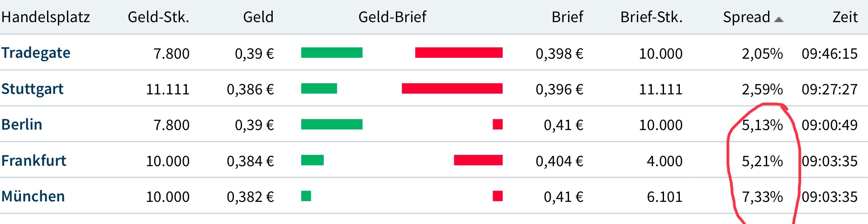Sort by Spread using the arrow icon

point(778,19)
